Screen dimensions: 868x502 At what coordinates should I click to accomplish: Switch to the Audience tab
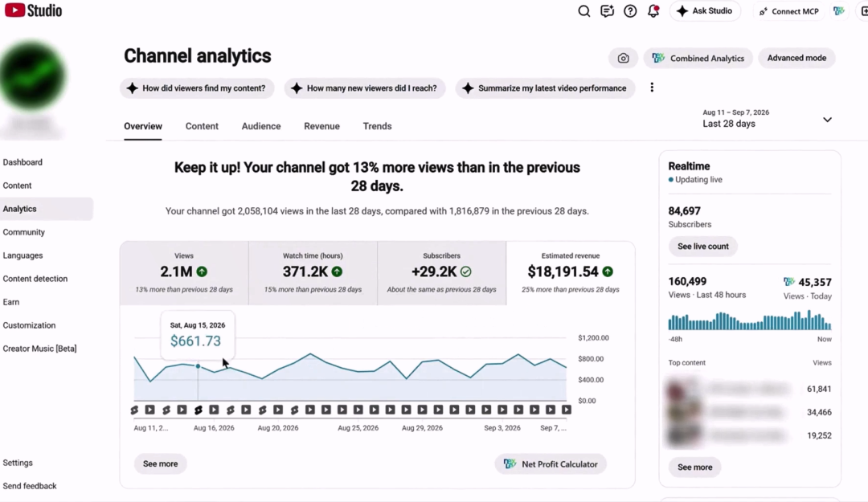pyautogui.click(x=261, y=126)
